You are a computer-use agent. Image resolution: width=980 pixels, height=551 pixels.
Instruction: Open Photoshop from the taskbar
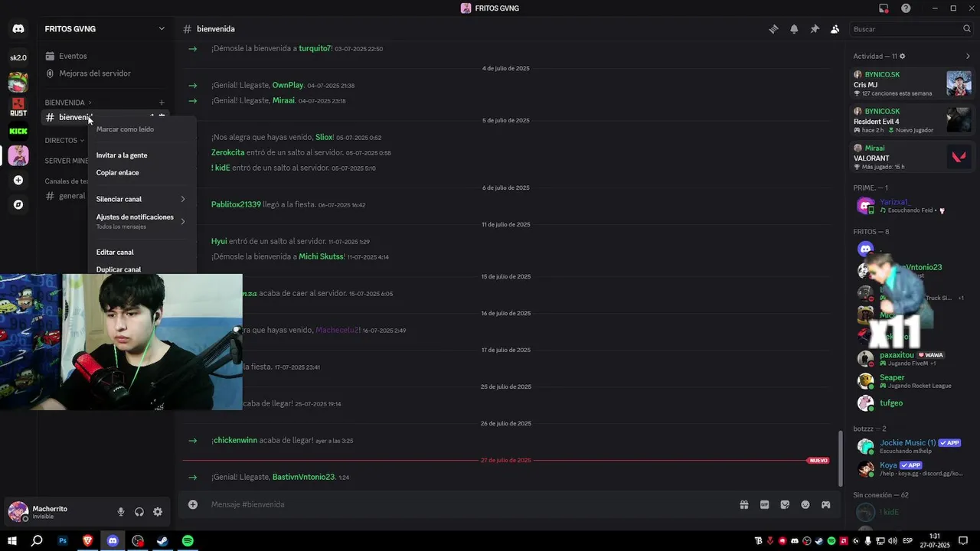[x=63, y=541]
